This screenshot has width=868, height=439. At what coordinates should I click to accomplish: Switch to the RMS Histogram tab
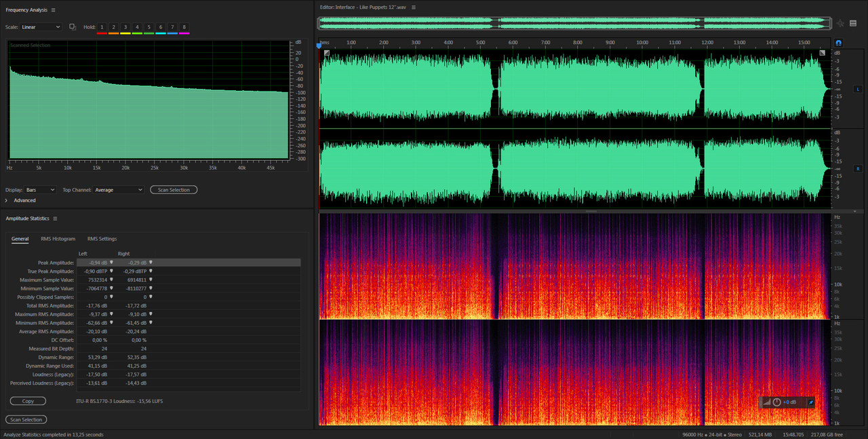pyautogui.click(x=58, y=239)
